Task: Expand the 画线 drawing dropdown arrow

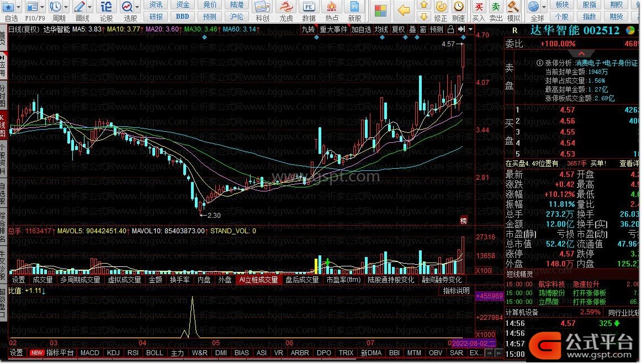Action: tap(89, 7)
